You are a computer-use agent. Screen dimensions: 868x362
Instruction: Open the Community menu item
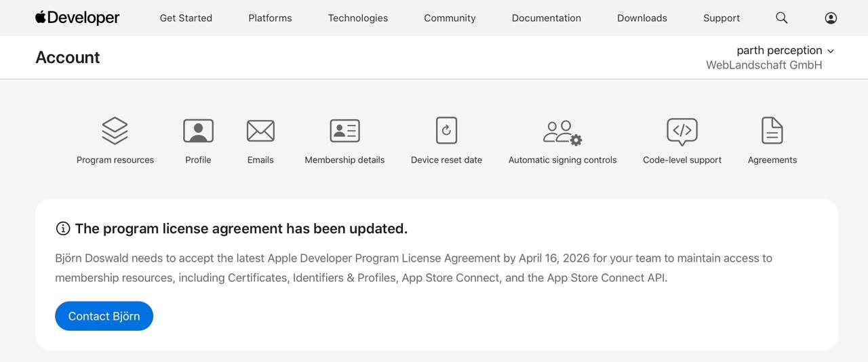[450, 18]
